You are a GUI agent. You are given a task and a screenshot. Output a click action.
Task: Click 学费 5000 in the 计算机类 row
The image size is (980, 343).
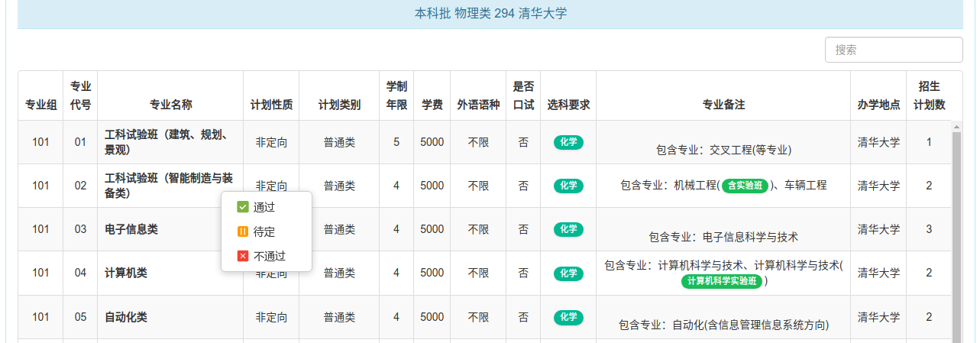(x=432, y=273)
